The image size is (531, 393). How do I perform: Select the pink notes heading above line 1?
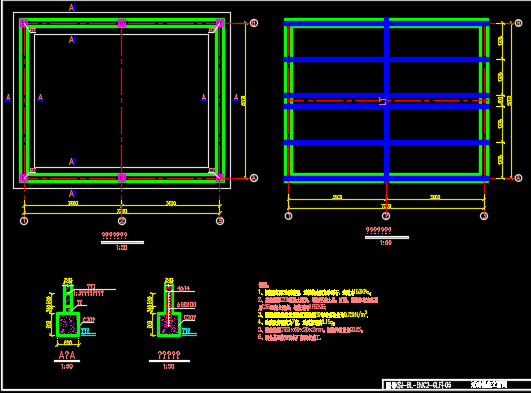pos(263,285)
